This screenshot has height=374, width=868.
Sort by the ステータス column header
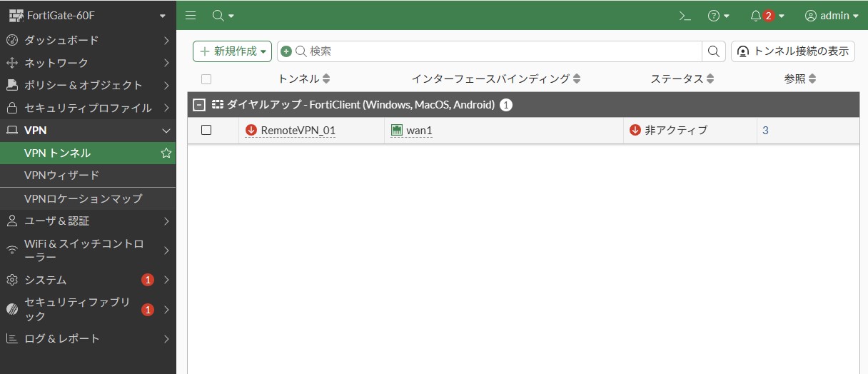[x=677, y=79]
